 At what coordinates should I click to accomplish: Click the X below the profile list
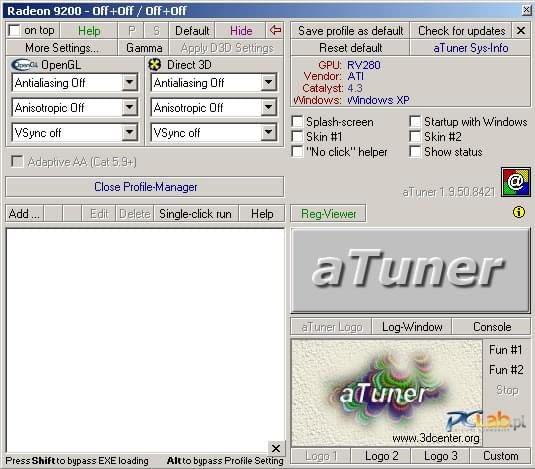(276, 448)
